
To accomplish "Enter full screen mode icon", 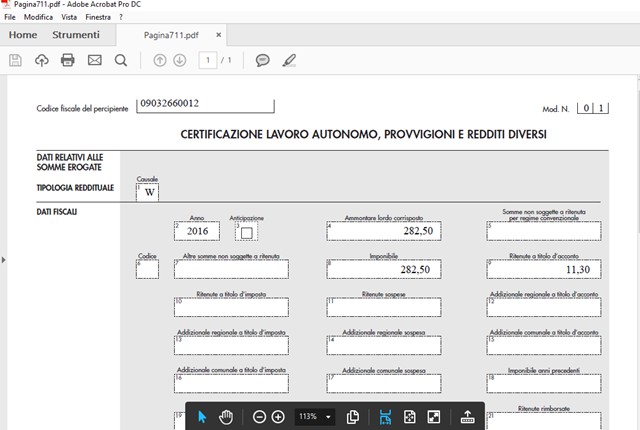I will point(433,417).
